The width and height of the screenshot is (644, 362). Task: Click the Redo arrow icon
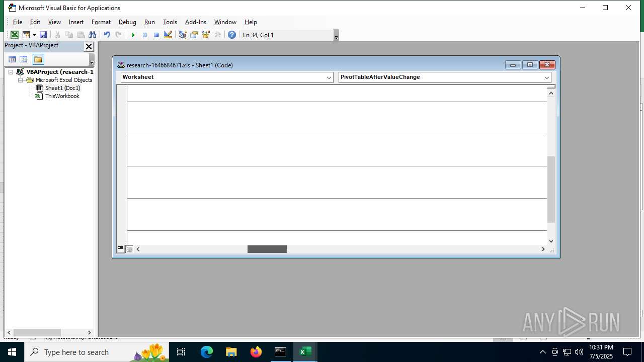point(118,35)
